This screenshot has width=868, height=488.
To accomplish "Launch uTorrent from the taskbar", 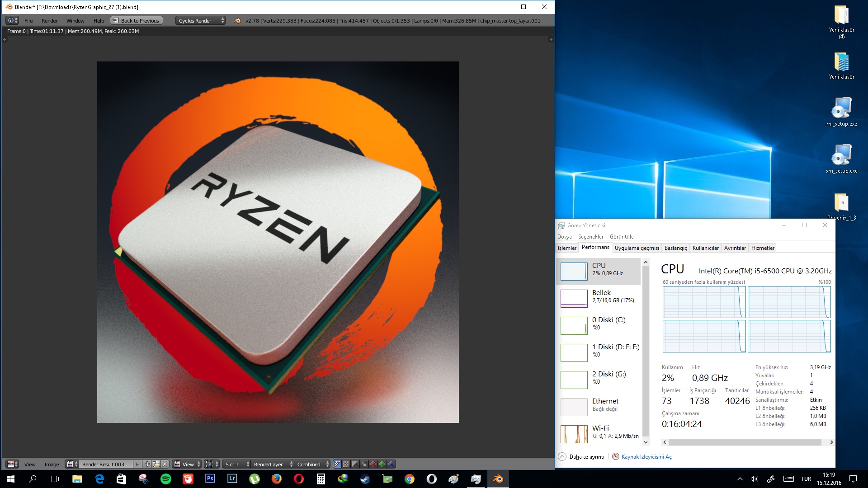I will coord(255,479).
